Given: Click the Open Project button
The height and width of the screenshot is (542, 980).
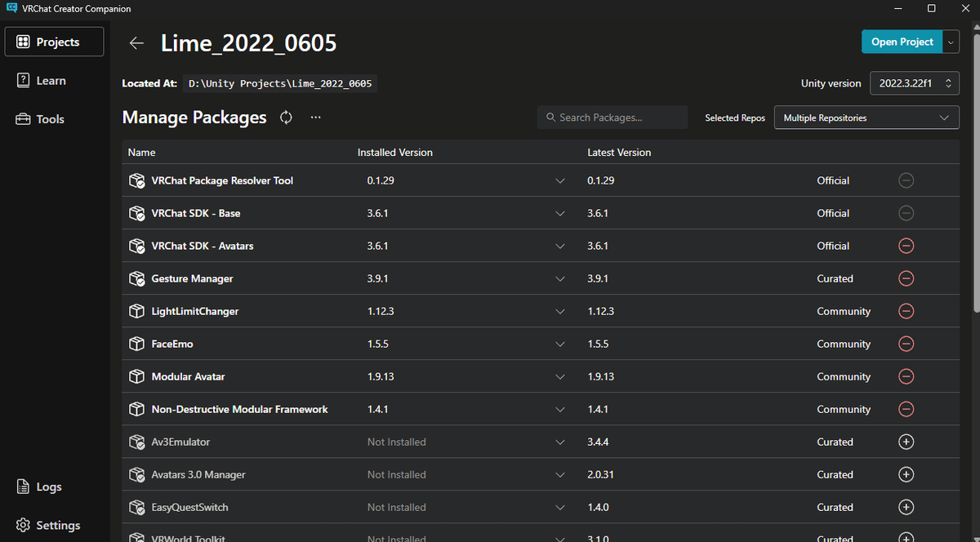Looking at the screenshot, I should tap(902, 42).
